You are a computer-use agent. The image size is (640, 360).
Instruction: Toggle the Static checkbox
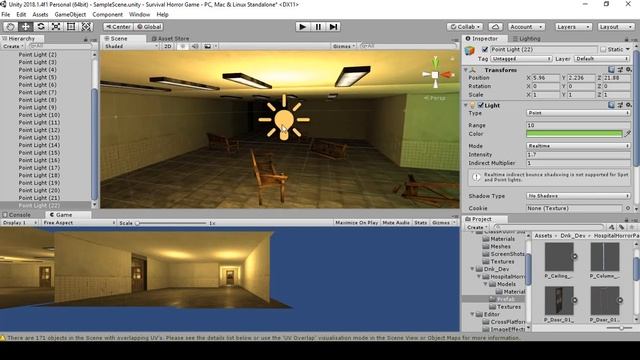(603, 49)
